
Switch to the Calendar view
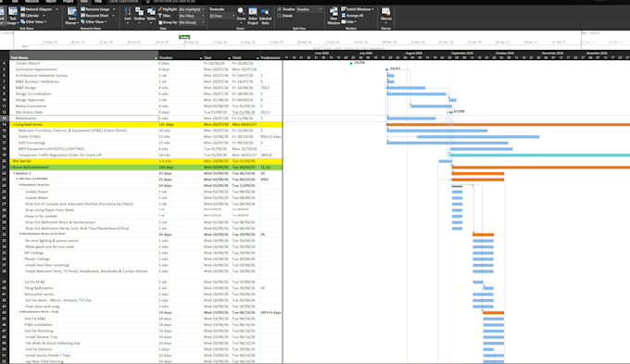pyautogui.click(x=31, y=15)
